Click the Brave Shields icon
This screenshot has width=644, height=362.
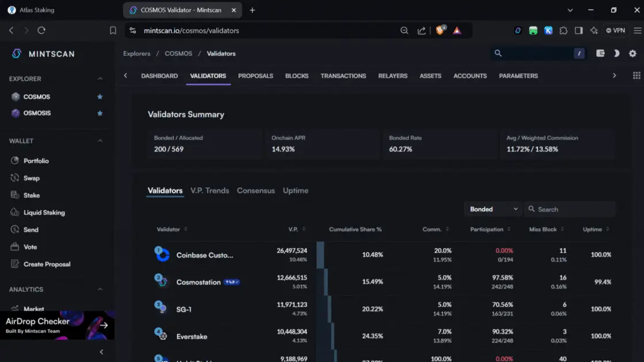tap(440, 30)
